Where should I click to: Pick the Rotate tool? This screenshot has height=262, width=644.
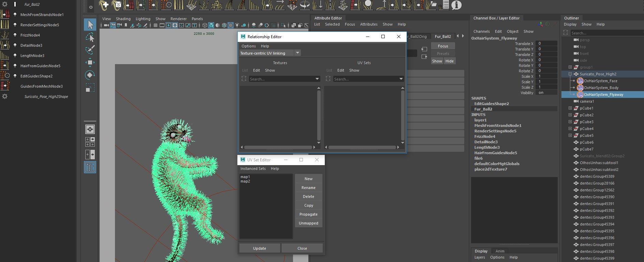pos(90,75)
